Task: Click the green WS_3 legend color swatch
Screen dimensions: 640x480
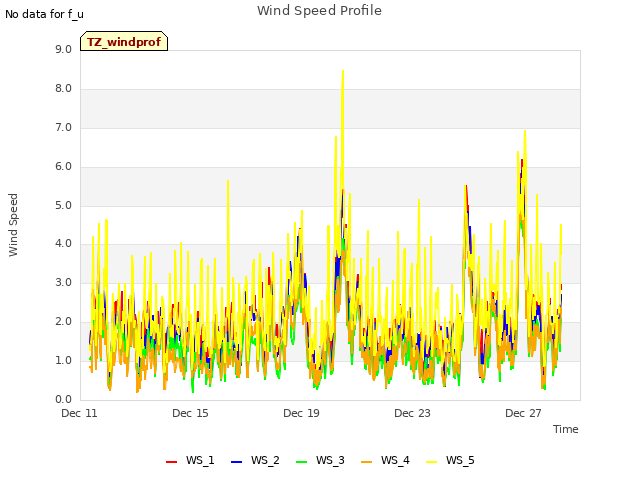Action: [x=301, y=462]
